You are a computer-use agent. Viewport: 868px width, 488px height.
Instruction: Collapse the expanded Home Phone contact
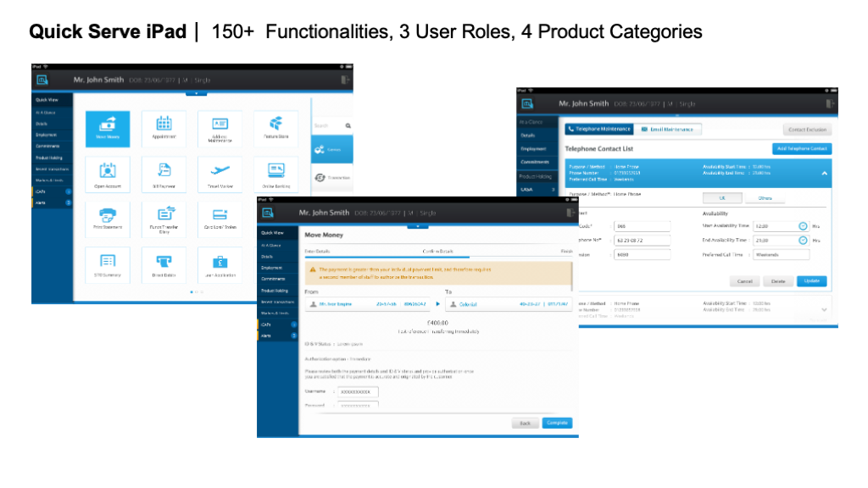pos(825,172)
